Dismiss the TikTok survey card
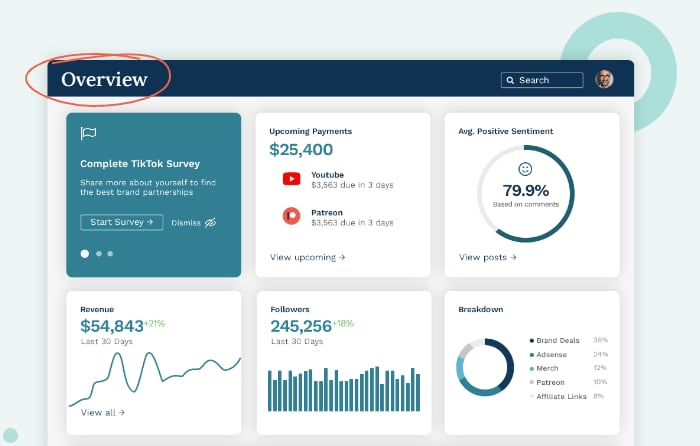 (x=186, y=222)
